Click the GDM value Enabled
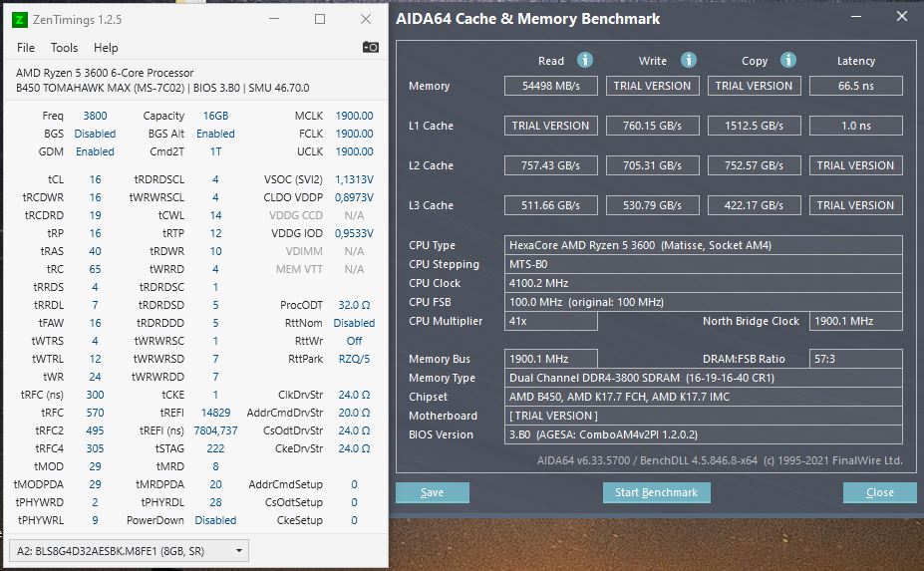This screenshot has height=571, width=924. (95, 151)
